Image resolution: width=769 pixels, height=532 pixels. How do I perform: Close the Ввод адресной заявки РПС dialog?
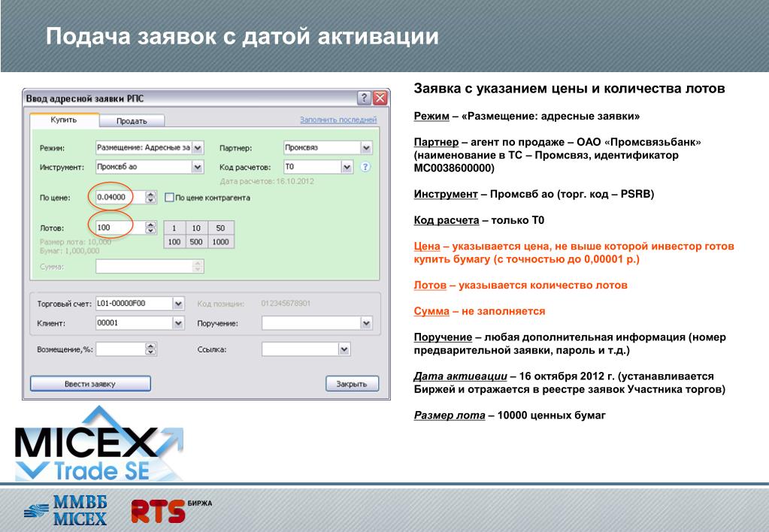[x=380, y=98]
